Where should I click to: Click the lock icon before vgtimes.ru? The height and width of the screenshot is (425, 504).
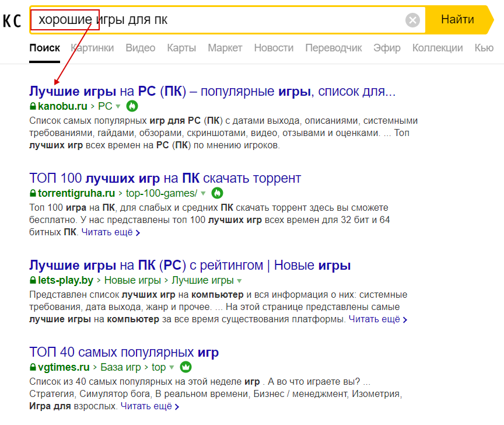(x=33, y=367)
